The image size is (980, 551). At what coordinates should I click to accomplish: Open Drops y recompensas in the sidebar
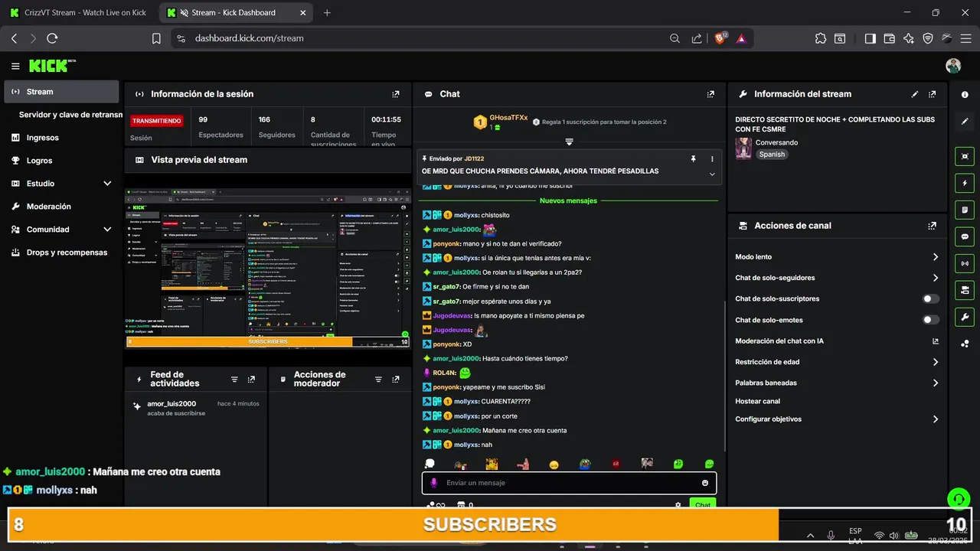pyautogui.click(x=61, y=253)
